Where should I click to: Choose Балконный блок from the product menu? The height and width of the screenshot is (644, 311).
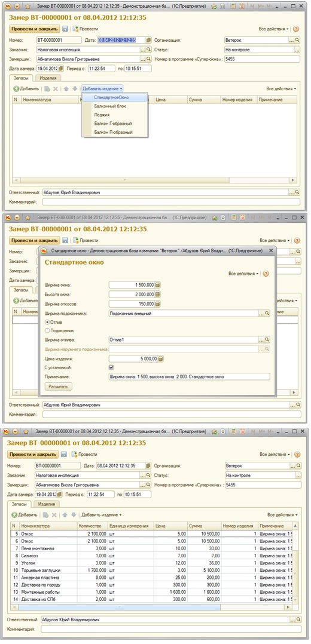pos(115,106)
